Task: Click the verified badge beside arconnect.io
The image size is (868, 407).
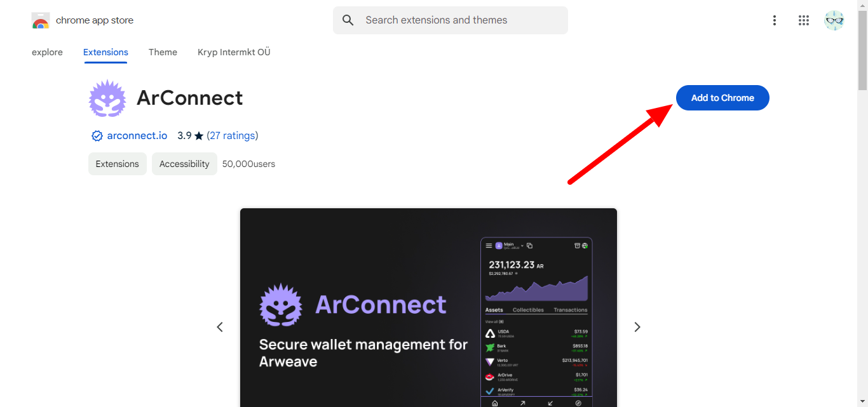Action: [97, 136]
